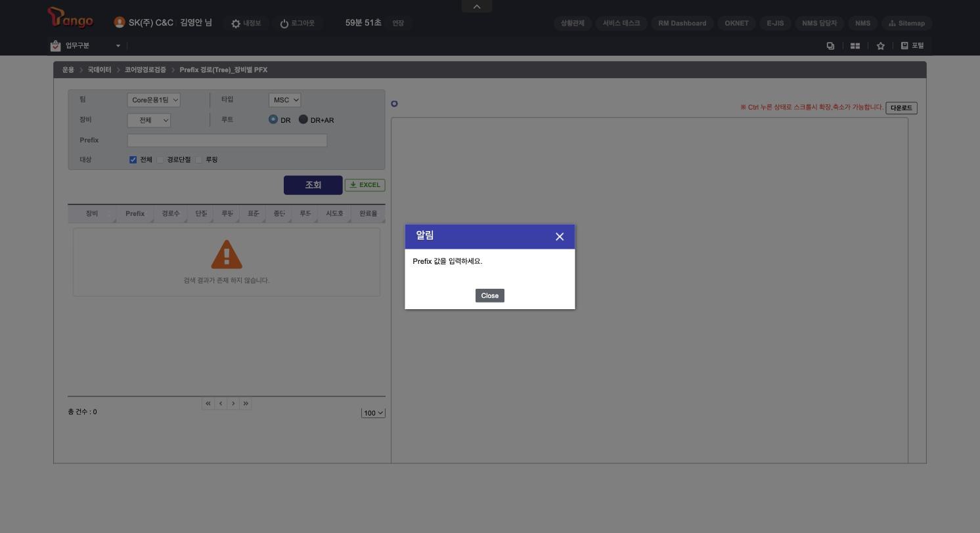The image size is (980, 533).
Task: Click the Tango logo
Action: (70, 18)
